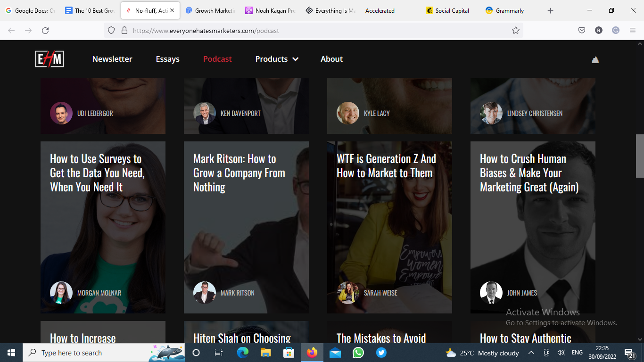Switch to the Everything Is M tab
The height and width of the screenshot is (362, 644).
click(x=330, y=10)
